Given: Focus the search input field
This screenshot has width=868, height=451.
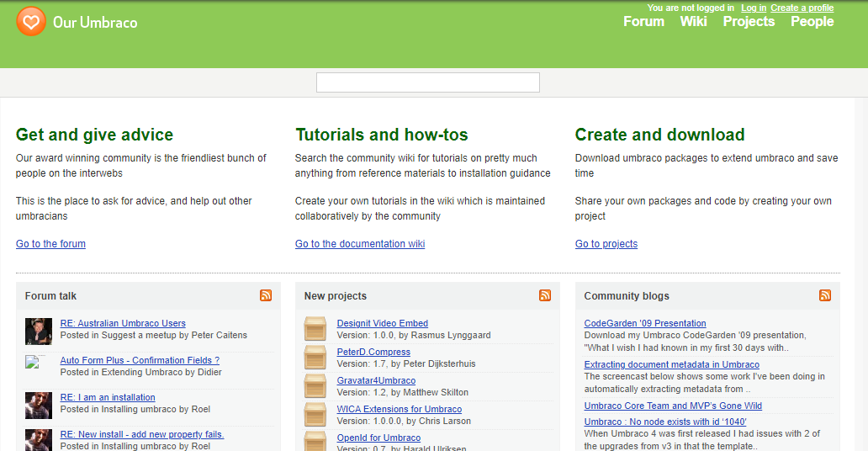Looking at the screenshot, I should pyautogui.click(x=427, y=82).
